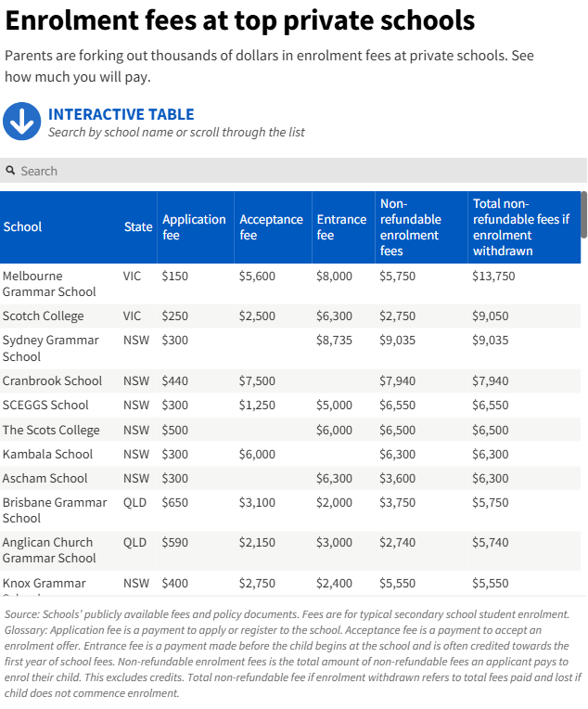Sort by Total non-refundable fees column

[x=520, y=227]
